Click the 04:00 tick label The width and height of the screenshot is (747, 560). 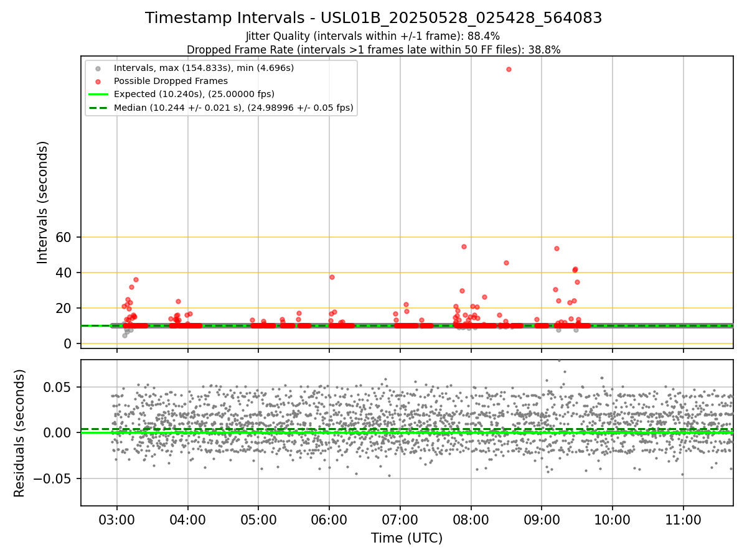click(x=188, y=519)
